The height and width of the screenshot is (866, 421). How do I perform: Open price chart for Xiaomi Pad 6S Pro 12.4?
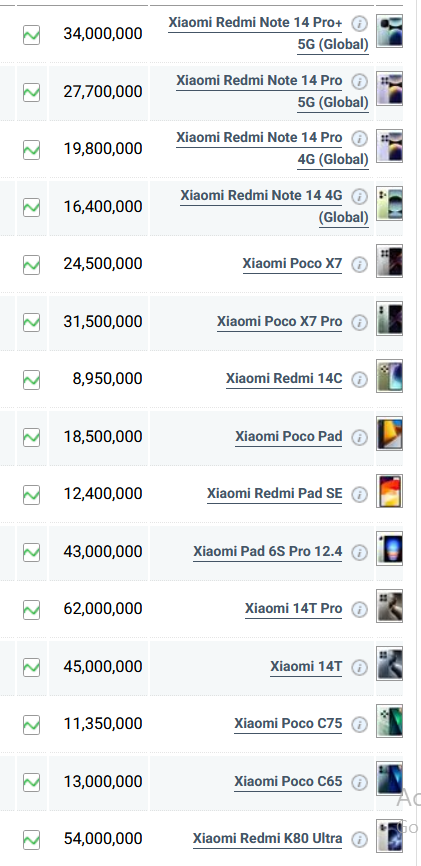[x=31, y=552]
